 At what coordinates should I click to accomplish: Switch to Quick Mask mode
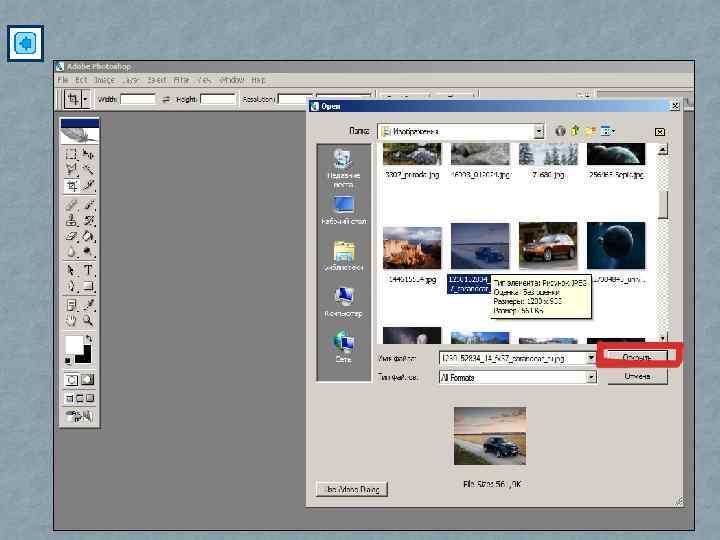coord(88,380)
